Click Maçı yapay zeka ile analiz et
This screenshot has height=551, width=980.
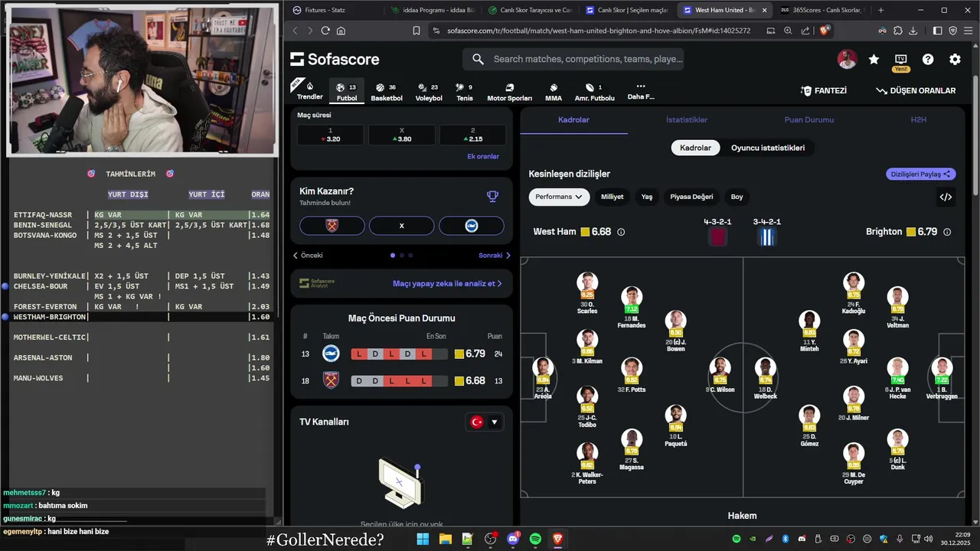[x=447, y=283]
